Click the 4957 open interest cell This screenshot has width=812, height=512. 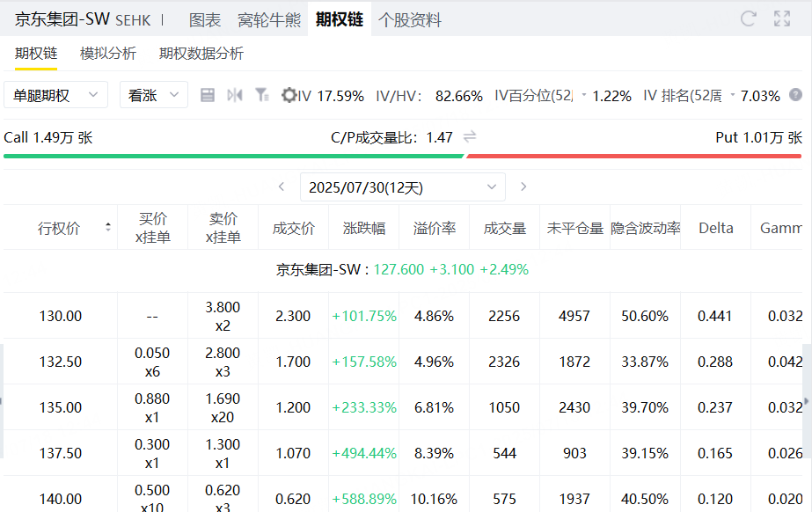click(x=575, y=316)
